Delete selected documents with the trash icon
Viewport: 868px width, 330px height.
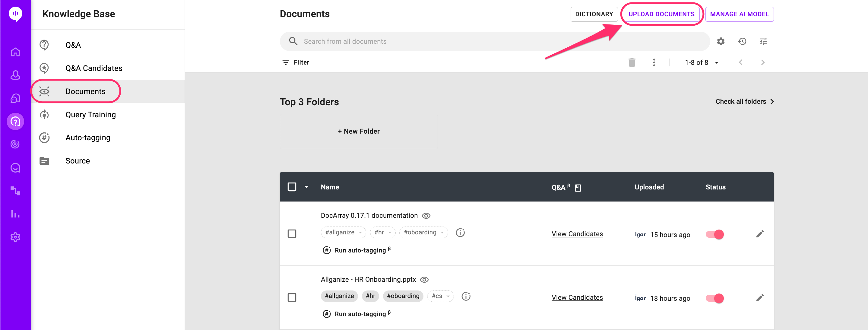(632, 62)
